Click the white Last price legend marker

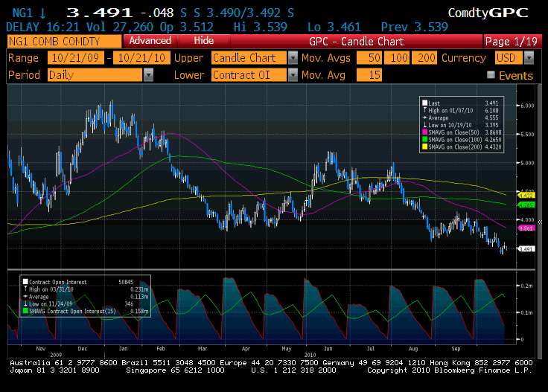pos(424,103)
